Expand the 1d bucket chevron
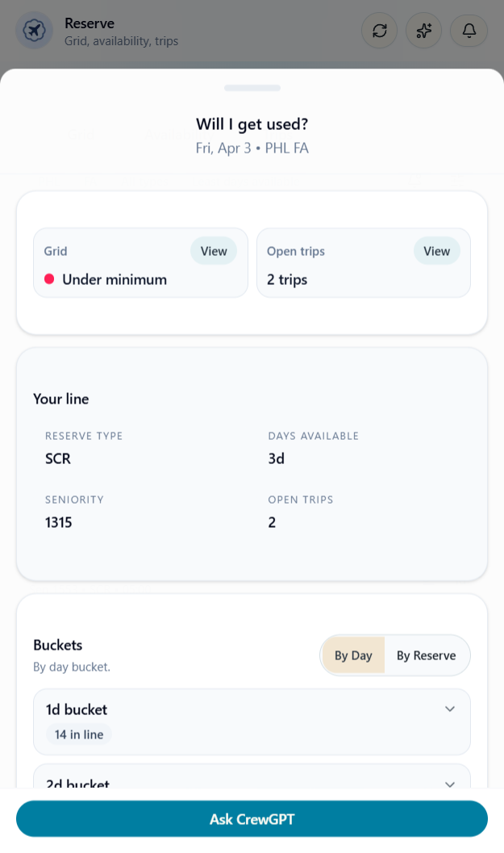This screenshot has height=853, width=504. pyautogui.click(x=450, y=709)
